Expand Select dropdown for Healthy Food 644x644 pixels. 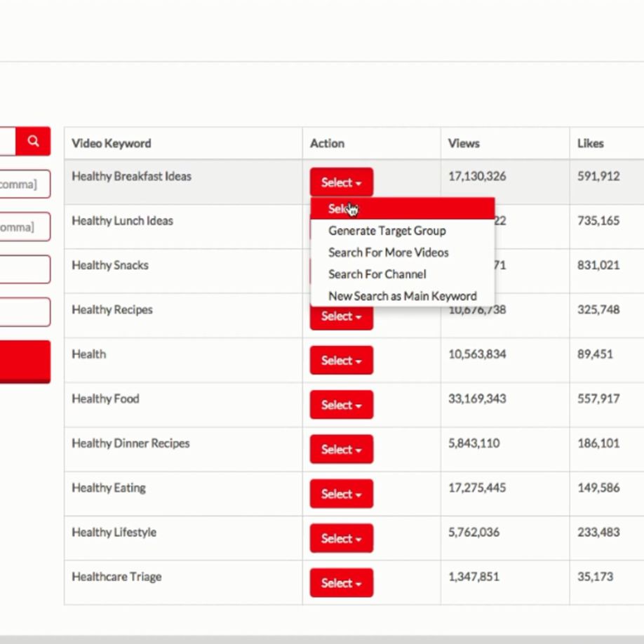(x=341, y=405)
